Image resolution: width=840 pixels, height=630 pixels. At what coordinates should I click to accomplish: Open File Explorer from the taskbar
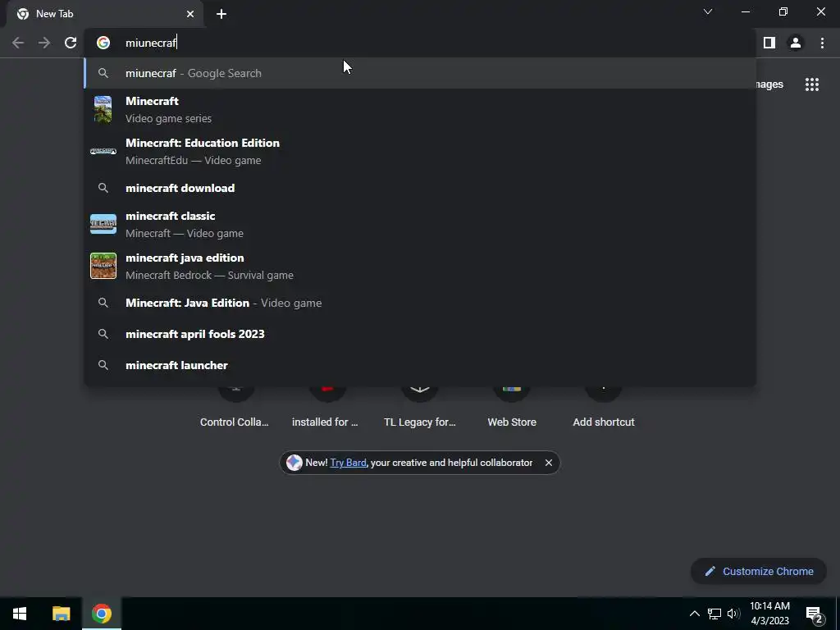61,614
